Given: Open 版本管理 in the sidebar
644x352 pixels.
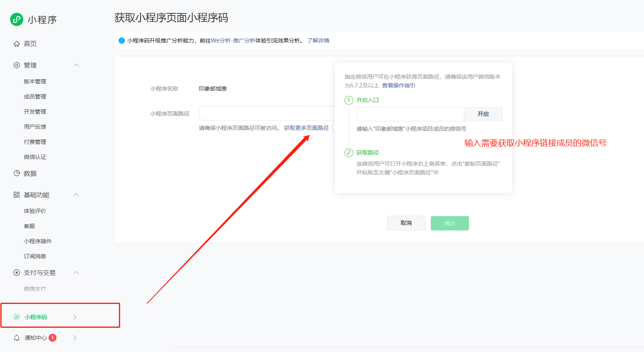Looking at the screenshot, I should click(35, 81).
